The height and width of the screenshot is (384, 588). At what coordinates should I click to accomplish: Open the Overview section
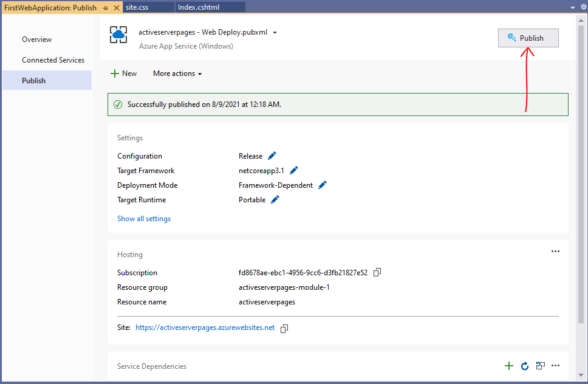(36, 39)
